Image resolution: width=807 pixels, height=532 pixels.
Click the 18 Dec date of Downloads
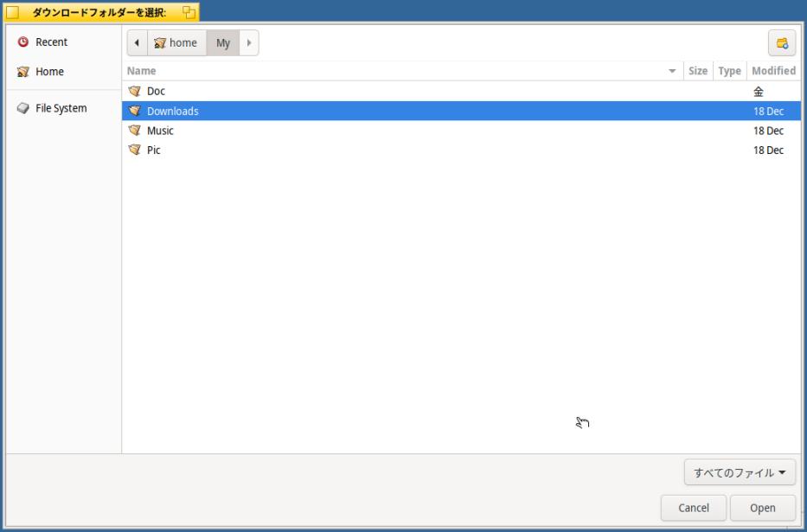pos(768,111)
